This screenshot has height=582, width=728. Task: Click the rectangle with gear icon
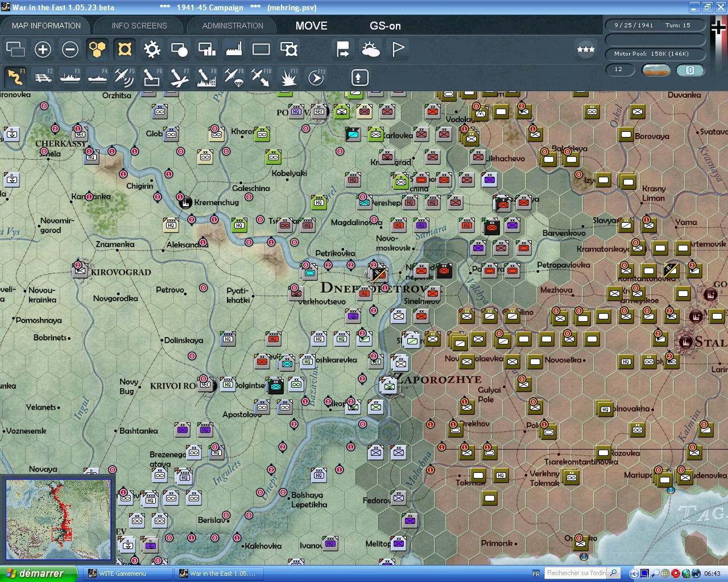coord(289,49)
